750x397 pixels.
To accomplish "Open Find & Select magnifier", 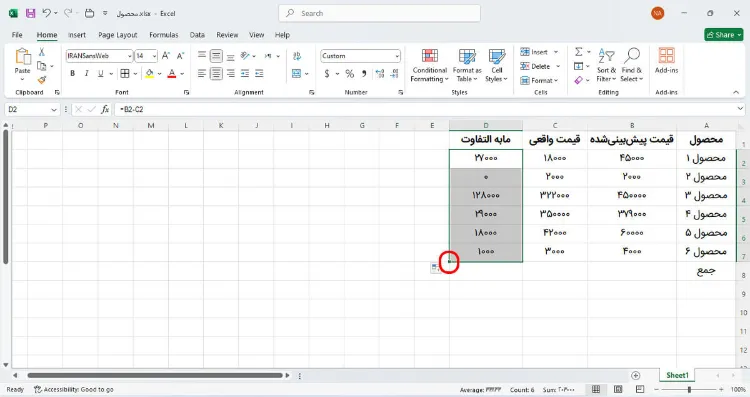I will point(632,66).
